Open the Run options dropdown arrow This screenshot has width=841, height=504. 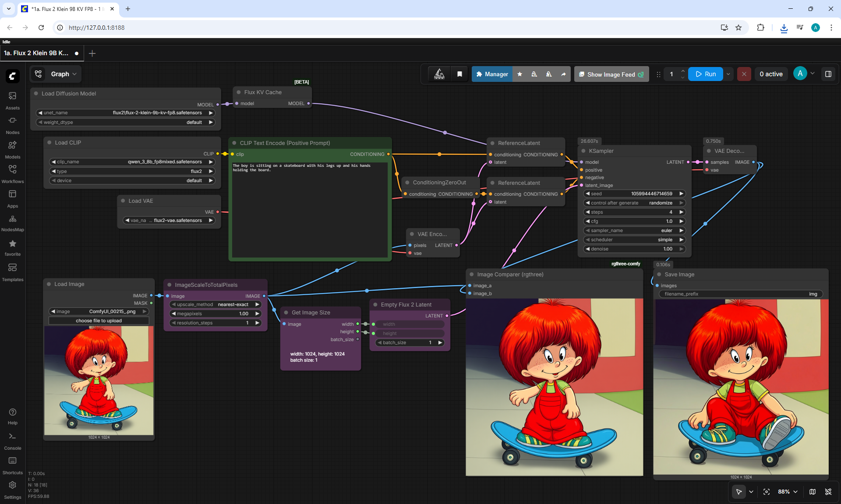(728, 74)
